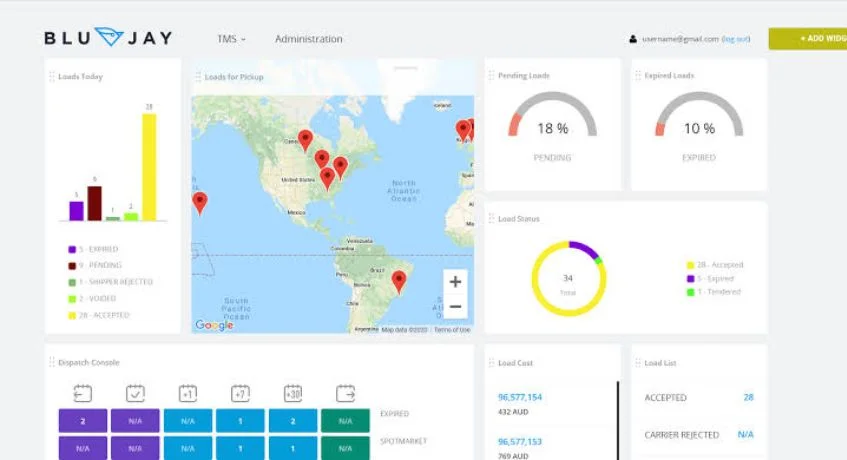Click the Dispatch Console drag handle
Screen dimensions: 847x460
click(52, 362)
